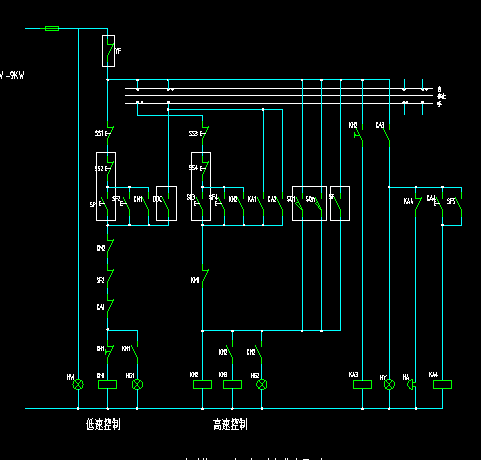
Task: Click the KA4 coil rectangle
Action: (x=442, y=384)
